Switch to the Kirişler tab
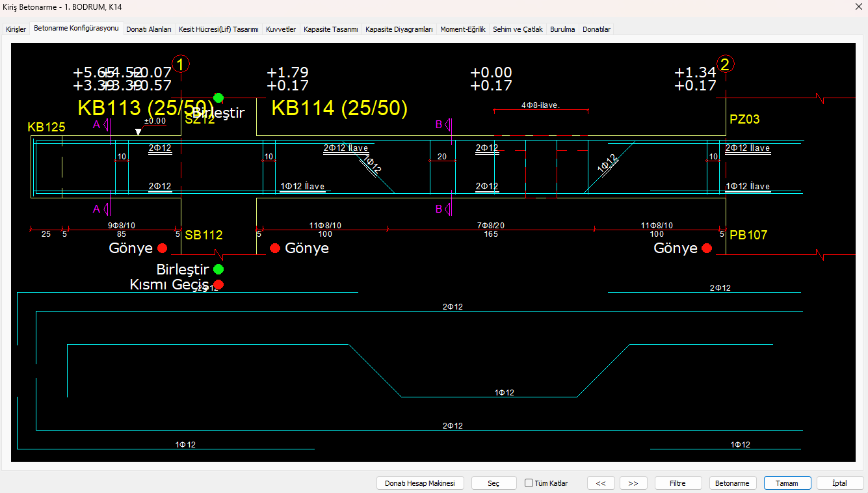868x493 pixels. 16,29
